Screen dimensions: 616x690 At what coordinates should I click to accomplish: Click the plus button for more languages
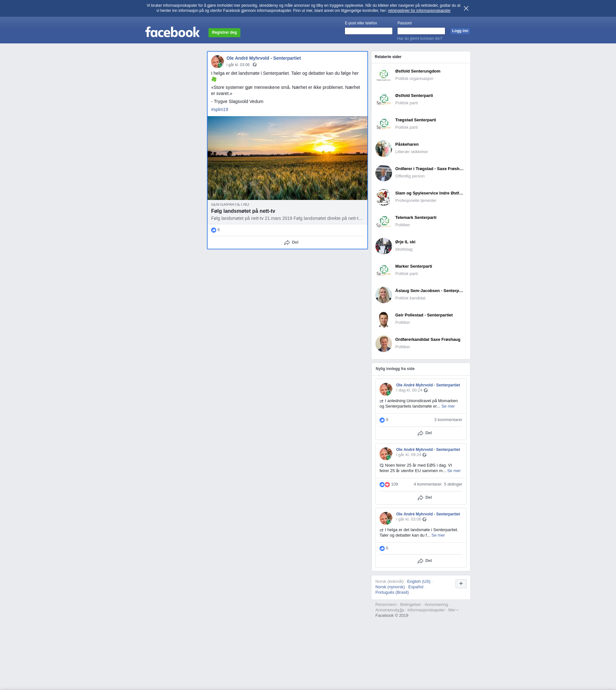coord(461,583)
